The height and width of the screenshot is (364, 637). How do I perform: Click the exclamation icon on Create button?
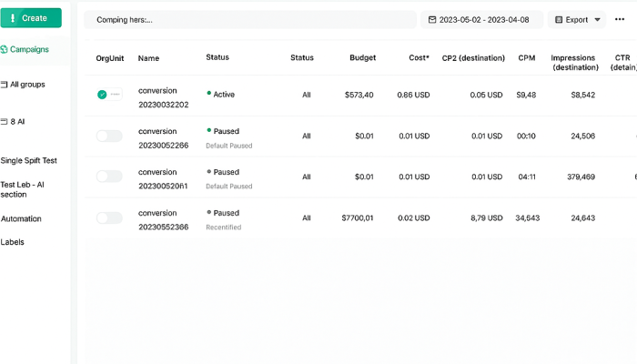click(x=13, y=18)
